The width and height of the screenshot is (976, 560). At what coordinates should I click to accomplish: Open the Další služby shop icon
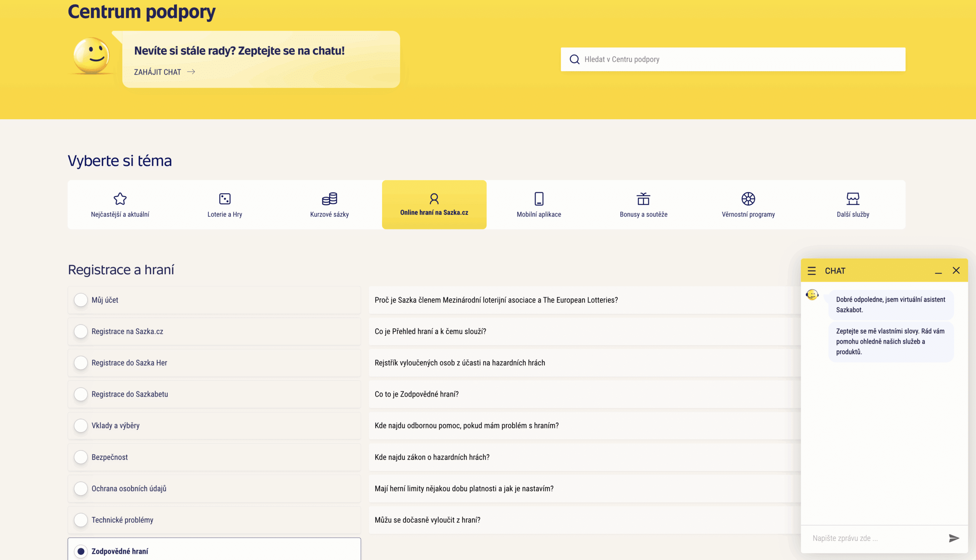click(853, 198)
